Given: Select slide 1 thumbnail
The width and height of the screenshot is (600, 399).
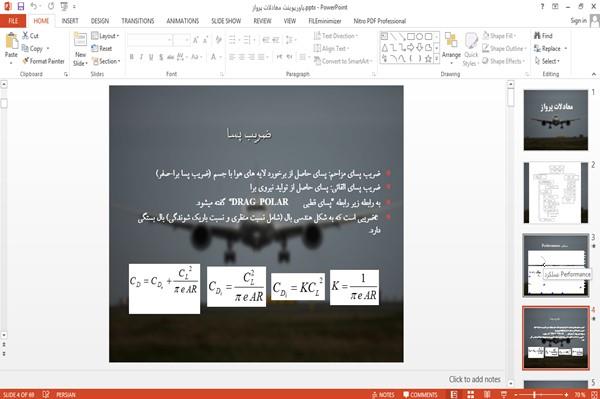Looking at the screenshot, I should (556, 120).
